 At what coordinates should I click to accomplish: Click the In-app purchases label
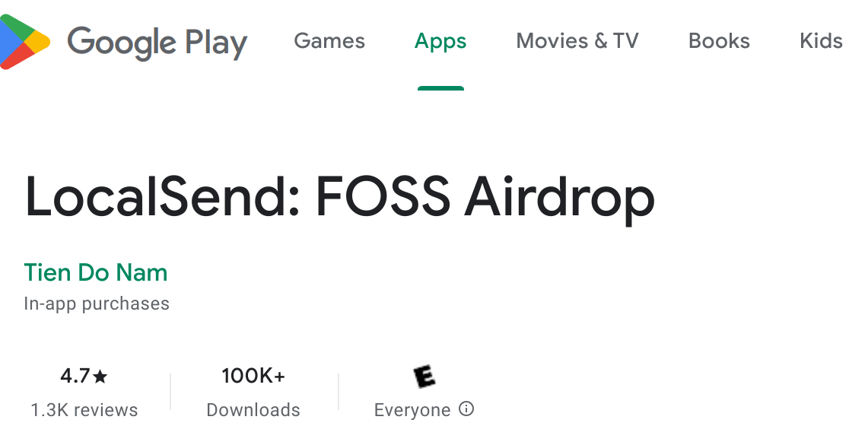[97, 304]
